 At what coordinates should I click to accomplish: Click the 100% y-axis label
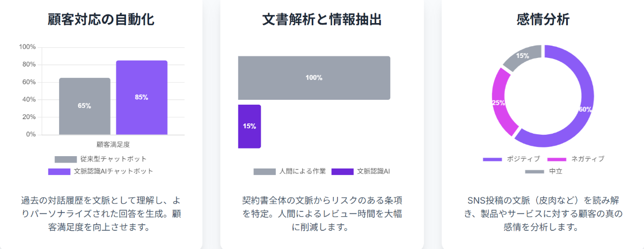[x=27, y=47]
